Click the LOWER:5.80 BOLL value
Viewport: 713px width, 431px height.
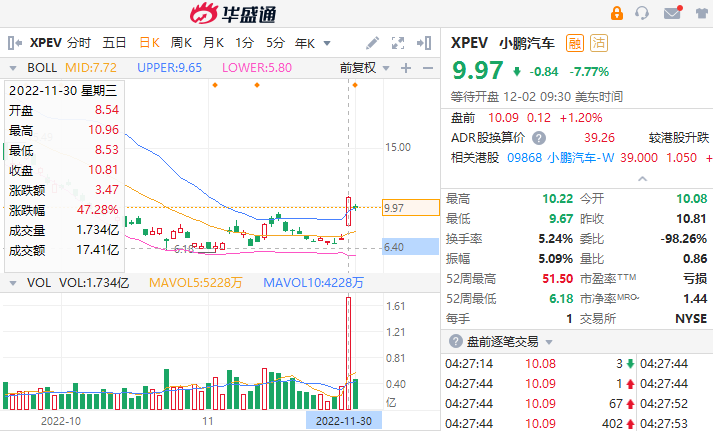(256, 68)
